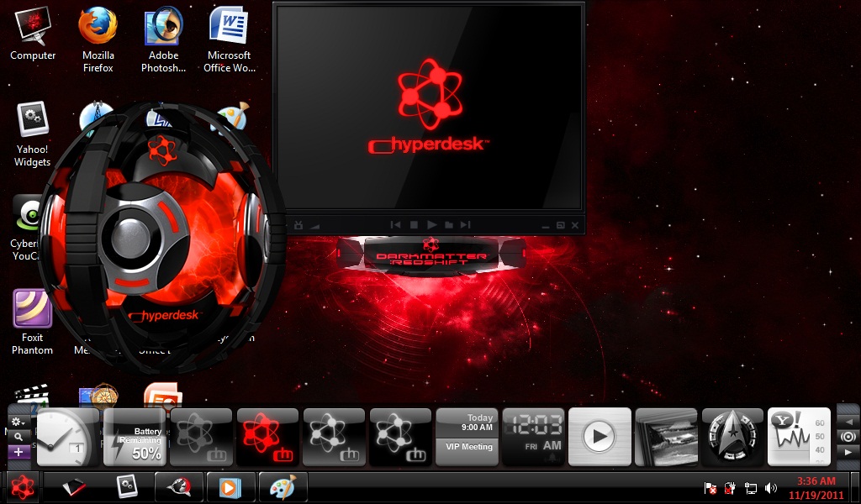
Task: Open the red-black book taskbar icon
Action: [x=74, y=487]
